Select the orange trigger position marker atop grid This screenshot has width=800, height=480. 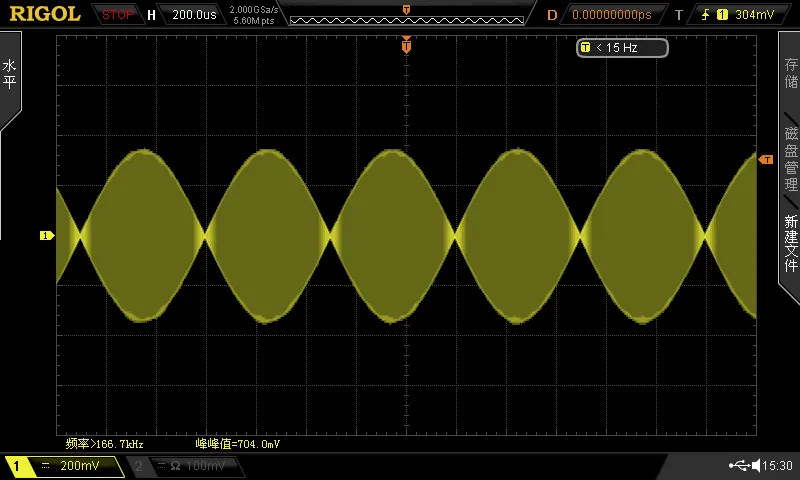406,45
